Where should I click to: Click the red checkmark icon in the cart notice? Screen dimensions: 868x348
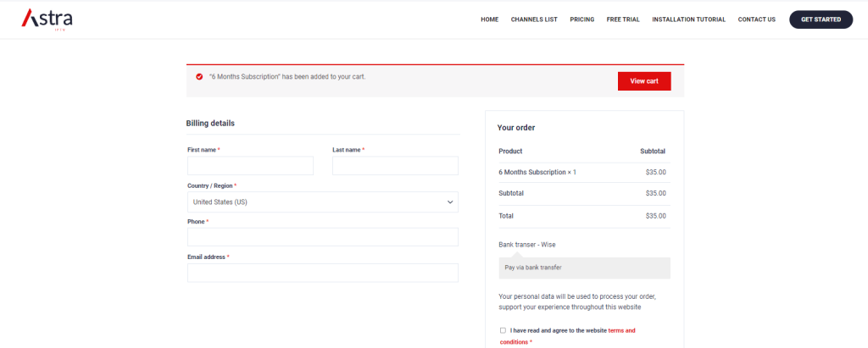pyautogui.click(x=199, y=76)
